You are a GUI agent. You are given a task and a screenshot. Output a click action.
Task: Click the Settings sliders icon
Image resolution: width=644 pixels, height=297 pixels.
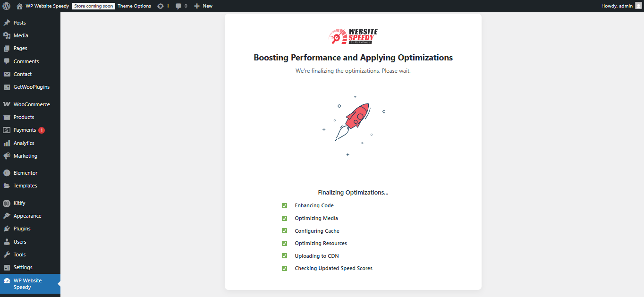(x=7, y=267)
